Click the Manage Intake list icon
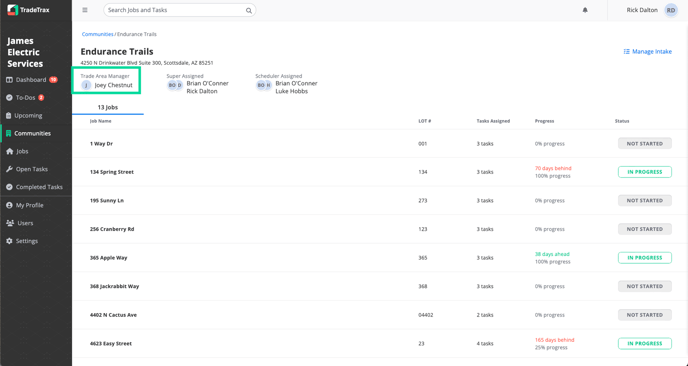Viewport: 688px width, 366px height. [x=627, y=52]
